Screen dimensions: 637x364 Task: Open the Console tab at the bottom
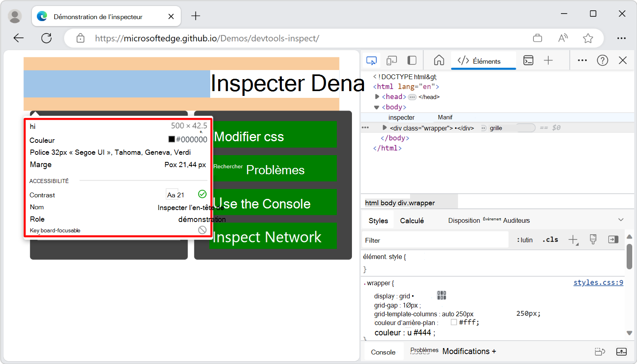point(383,352)
